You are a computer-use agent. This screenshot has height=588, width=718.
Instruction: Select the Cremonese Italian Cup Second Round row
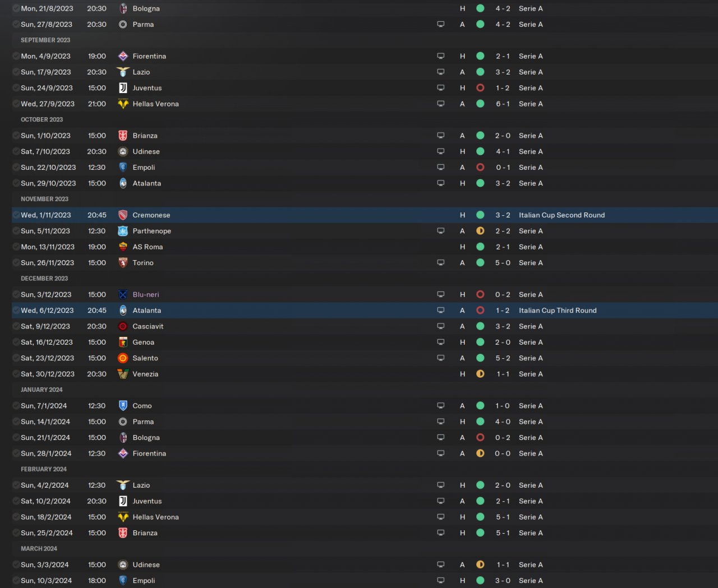(x=365, y=215)
